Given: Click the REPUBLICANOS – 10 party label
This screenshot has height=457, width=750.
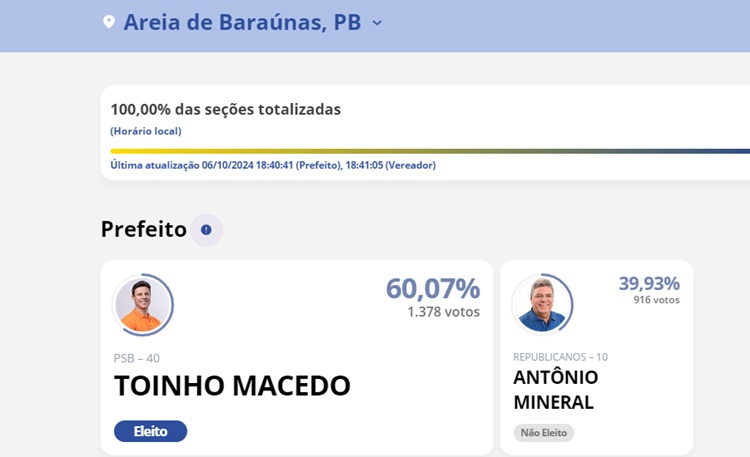Looking at the screenshot, I should [x=560, y=357].
